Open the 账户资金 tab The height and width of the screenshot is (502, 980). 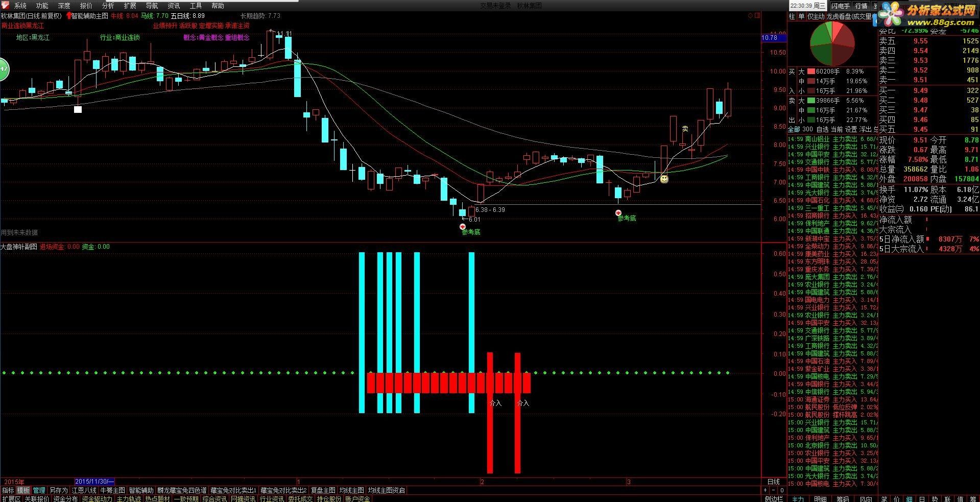pyautogui.click(x=357, y=498)
